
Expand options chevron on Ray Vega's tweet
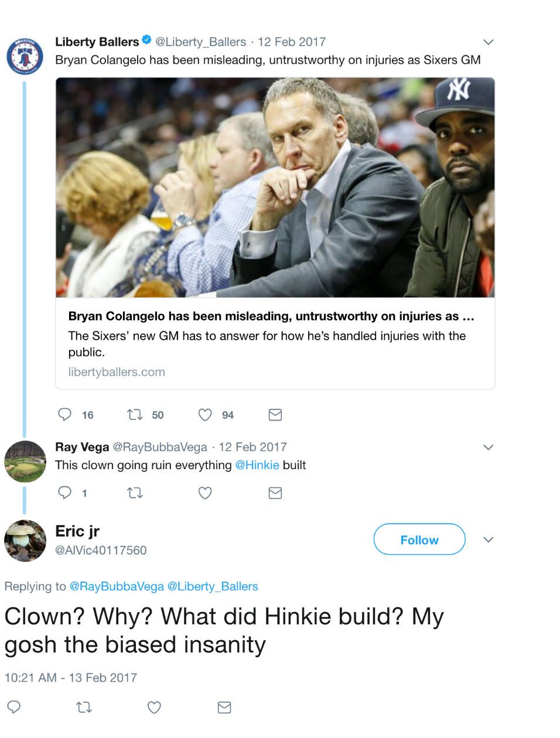click(488, 447)
